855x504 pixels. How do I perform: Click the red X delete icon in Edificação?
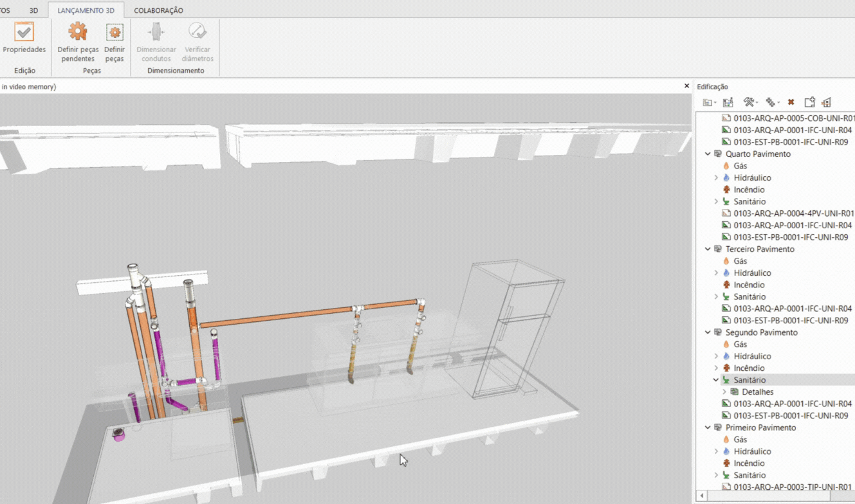791,102
